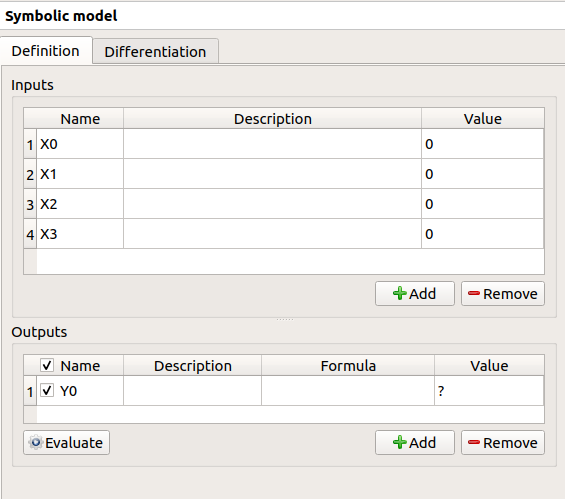Select Inputs row header 4
Viewport: 565px width, 499px height.
[30, 234]
